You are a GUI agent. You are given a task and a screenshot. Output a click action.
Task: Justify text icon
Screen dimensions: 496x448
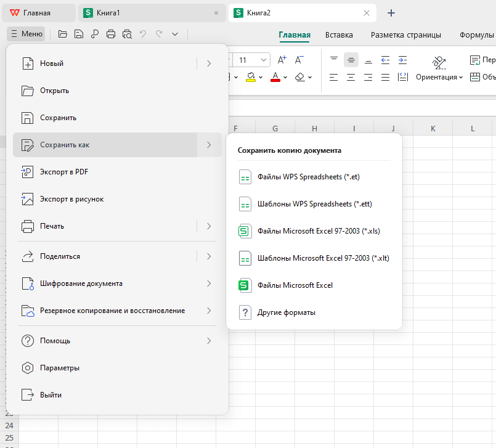pos(385,77)
